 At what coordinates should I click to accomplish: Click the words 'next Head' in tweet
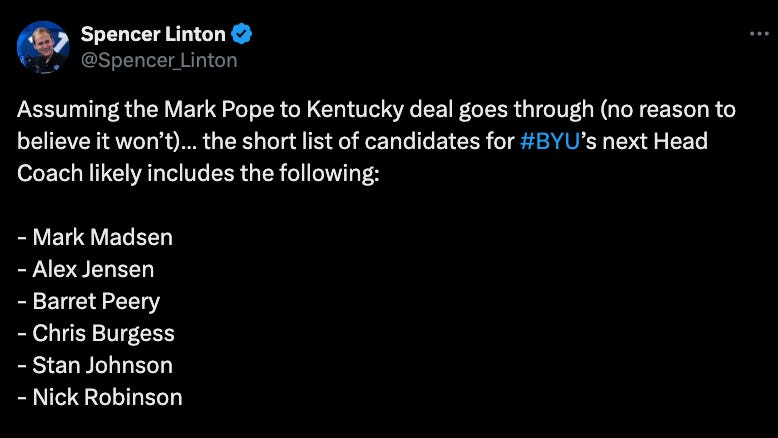(x=661, y=141)
